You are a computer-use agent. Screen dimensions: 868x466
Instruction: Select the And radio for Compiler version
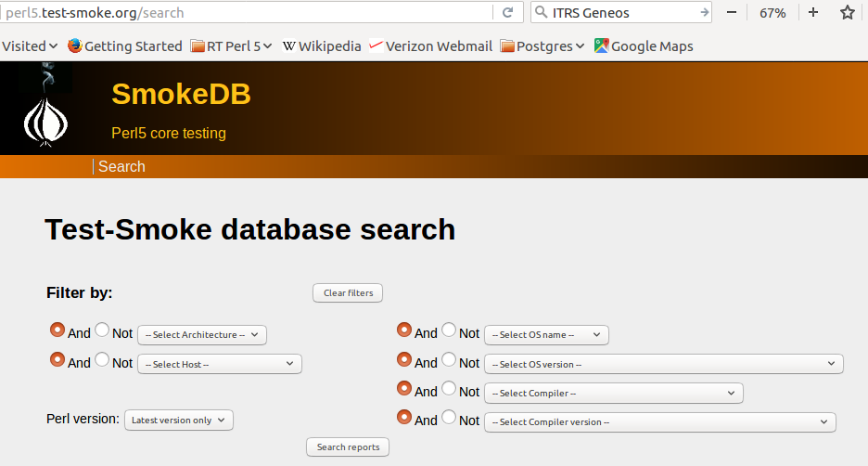click(404, 418)
